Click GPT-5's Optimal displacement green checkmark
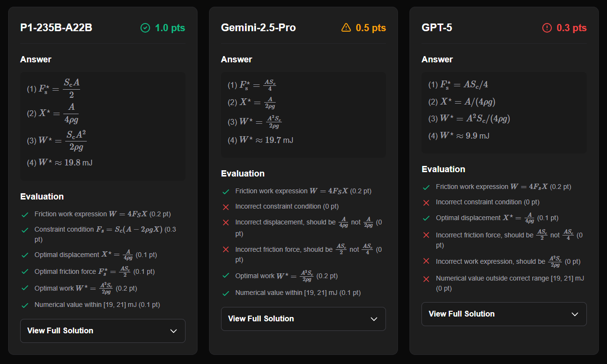Screen dimensions: 607x364 pos(426,218)
